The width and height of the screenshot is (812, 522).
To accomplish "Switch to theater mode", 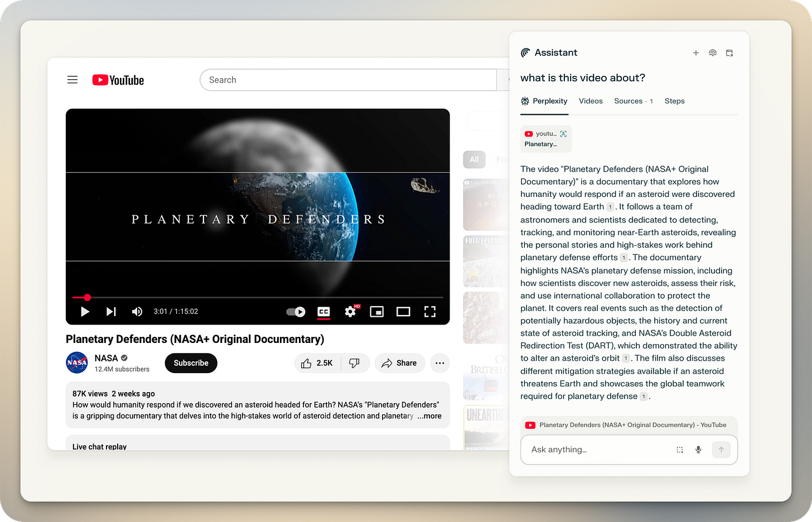I will (403, 312).
